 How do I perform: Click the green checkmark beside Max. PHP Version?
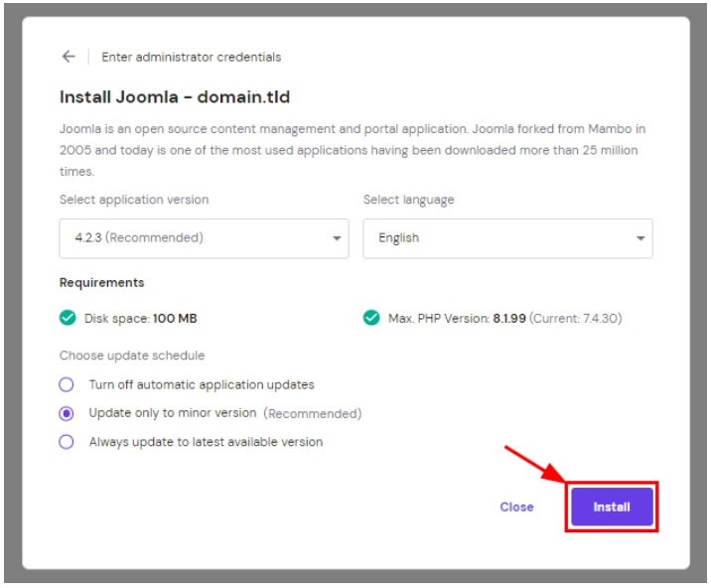pos(371,318)
